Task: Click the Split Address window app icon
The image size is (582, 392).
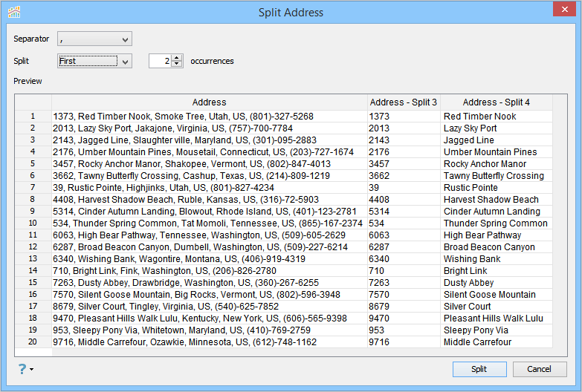Action: tap(14, 12)
